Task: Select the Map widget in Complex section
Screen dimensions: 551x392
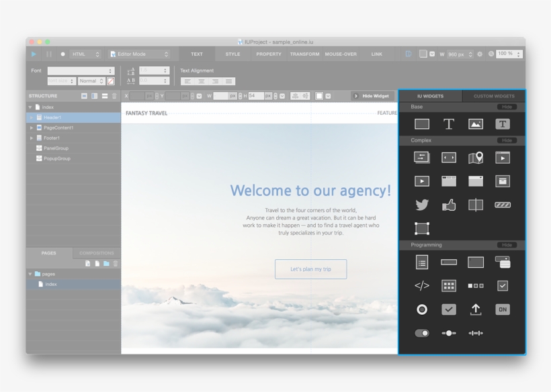Action: (475, 158)
